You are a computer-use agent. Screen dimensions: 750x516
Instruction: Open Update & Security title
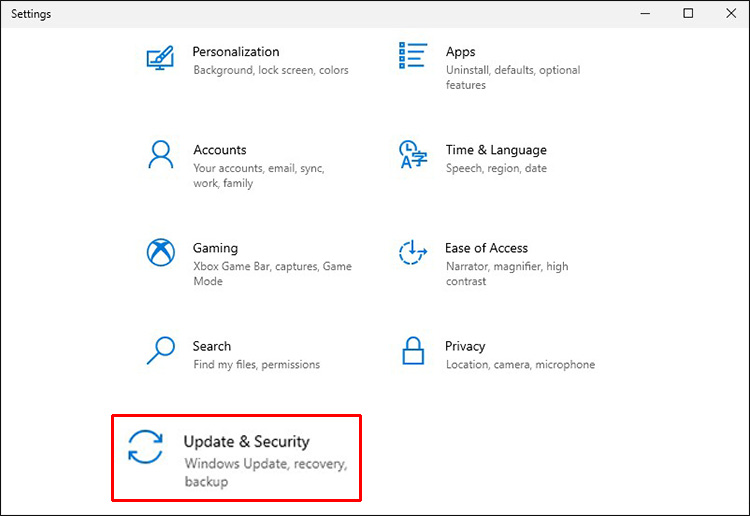pyautogui.click(x=247, y=441)
